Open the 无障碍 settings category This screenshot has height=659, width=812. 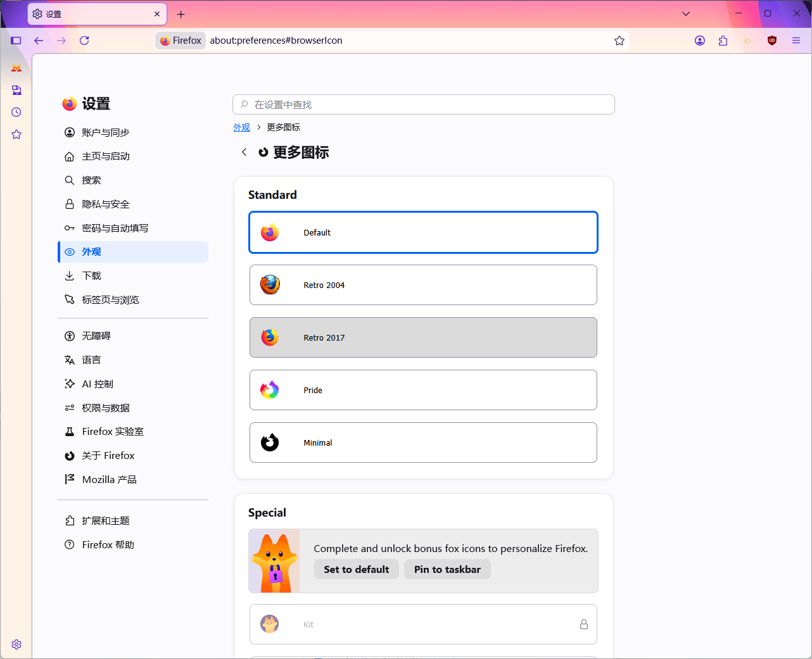click(133, 336)
